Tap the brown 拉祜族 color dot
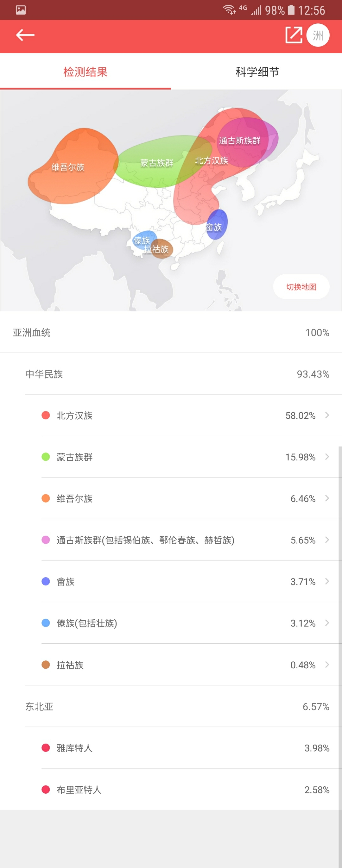The image size is (342, 868). (x=46, y=665)
